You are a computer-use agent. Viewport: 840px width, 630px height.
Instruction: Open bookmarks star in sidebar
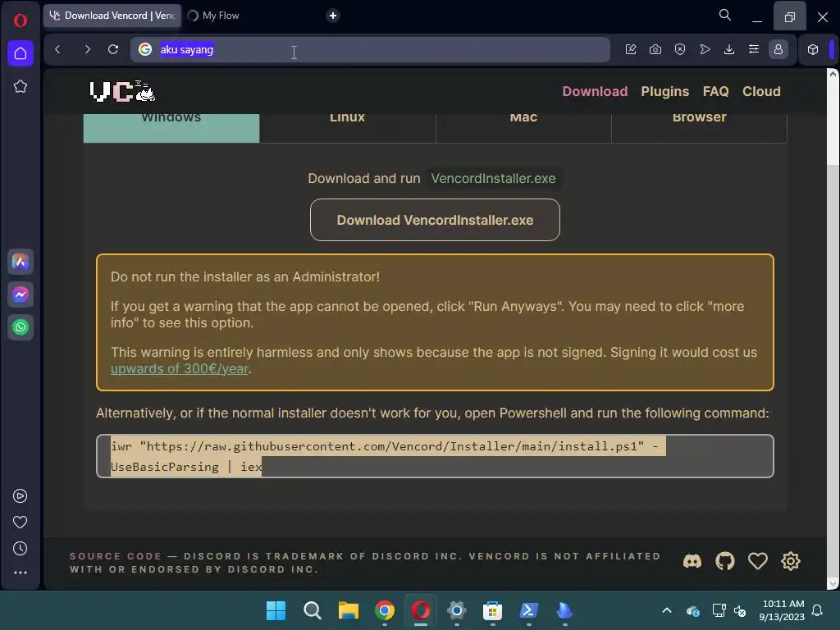pyautogui.click(x=21, y=86)
